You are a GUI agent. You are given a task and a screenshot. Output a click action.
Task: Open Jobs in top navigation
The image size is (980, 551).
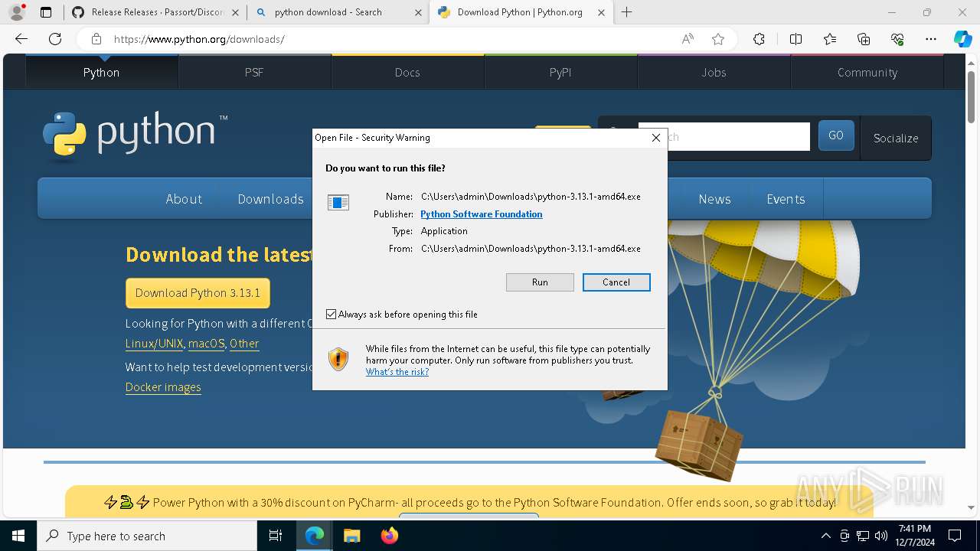coord(714,72)
